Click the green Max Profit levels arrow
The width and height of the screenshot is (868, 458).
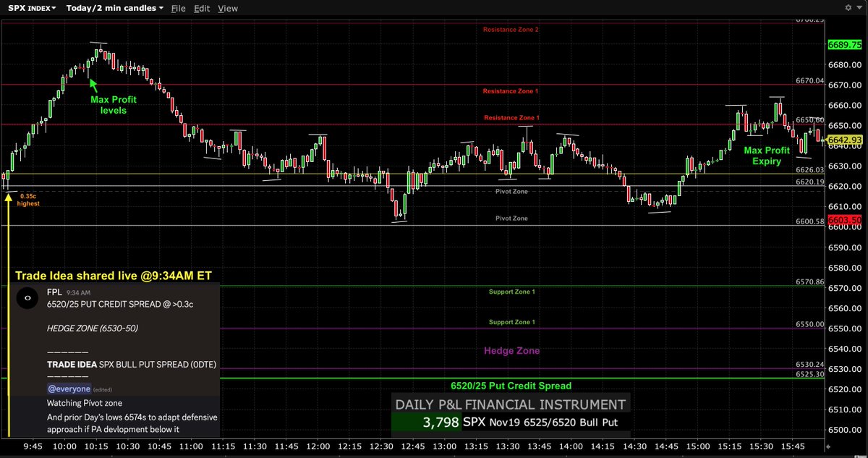(92, 85)
